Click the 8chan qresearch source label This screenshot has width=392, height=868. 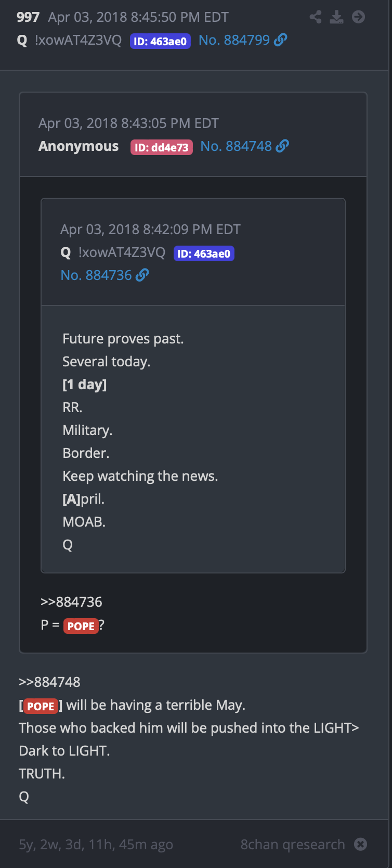293,844
